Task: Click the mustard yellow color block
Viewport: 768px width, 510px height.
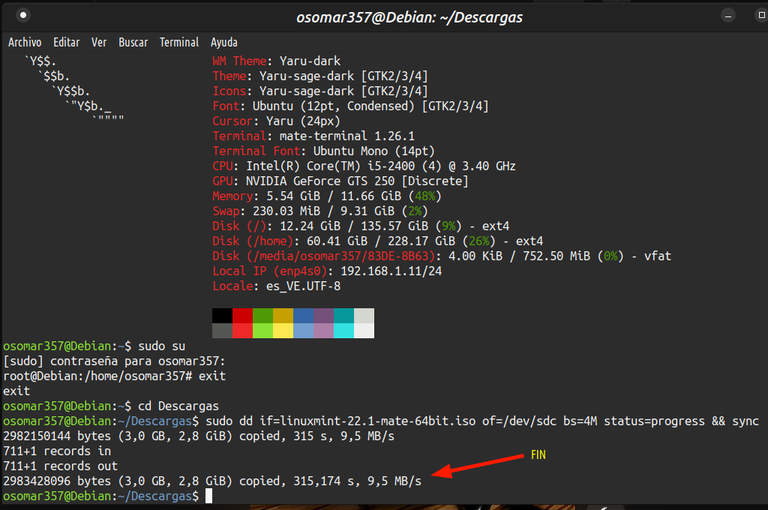Action: click(x=283, y=316)
